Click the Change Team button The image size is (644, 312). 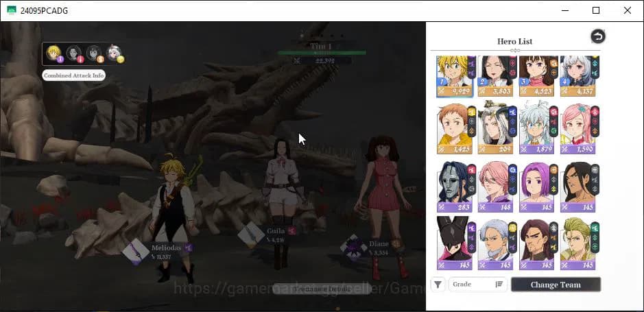click(556, 285)
